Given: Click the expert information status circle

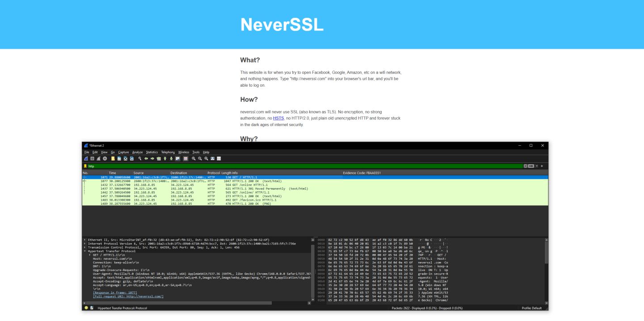Looking at the screenshot, I should pyautogui.click(x=86, y=308).
